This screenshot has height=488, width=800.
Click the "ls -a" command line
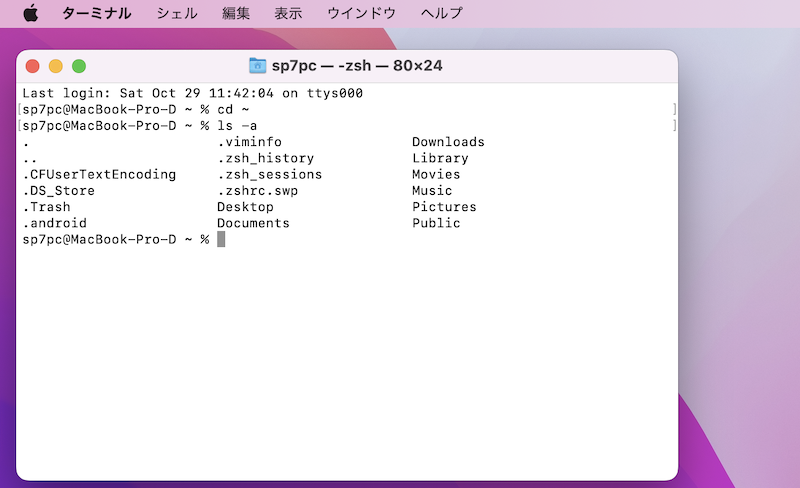(236, 126)
